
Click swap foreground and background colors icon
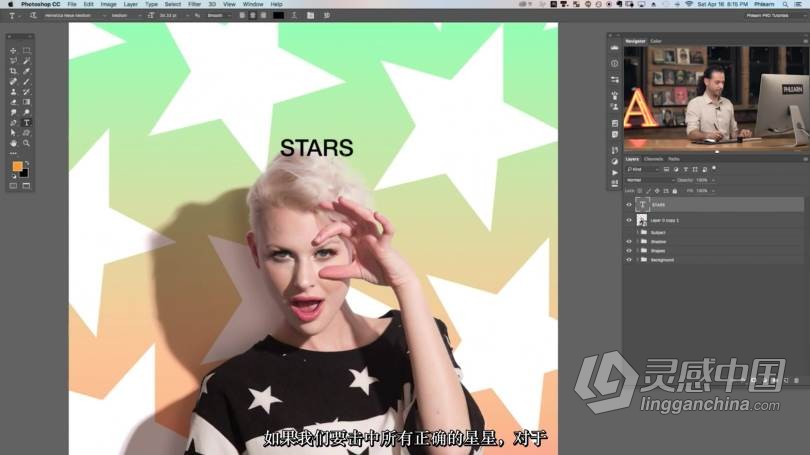[27, 164]
